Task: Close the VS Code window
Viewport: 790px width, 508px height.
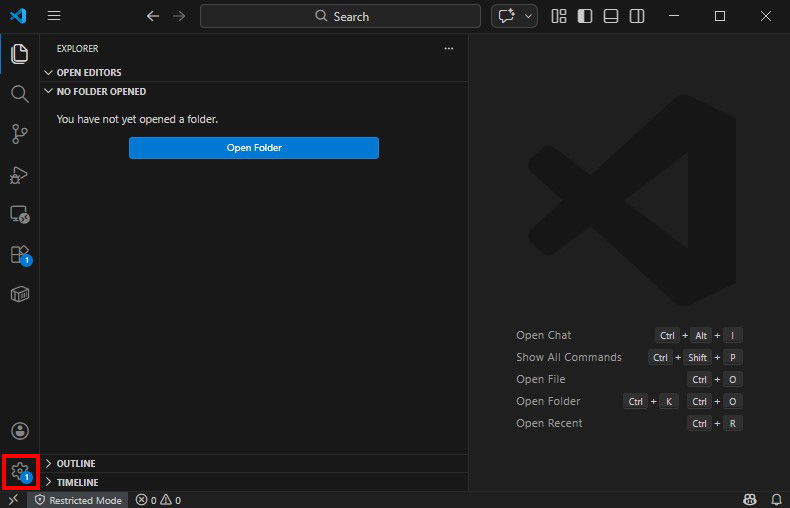Action: click(x=766, y=16)
